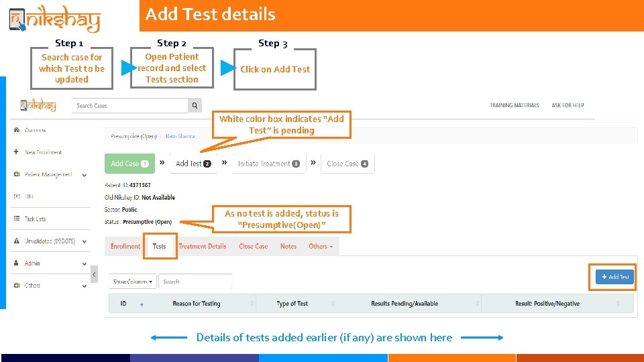Screen dimensions: 644x362
Task: Sort the Results Pending/Available column
Action: (x=477, y=304)
